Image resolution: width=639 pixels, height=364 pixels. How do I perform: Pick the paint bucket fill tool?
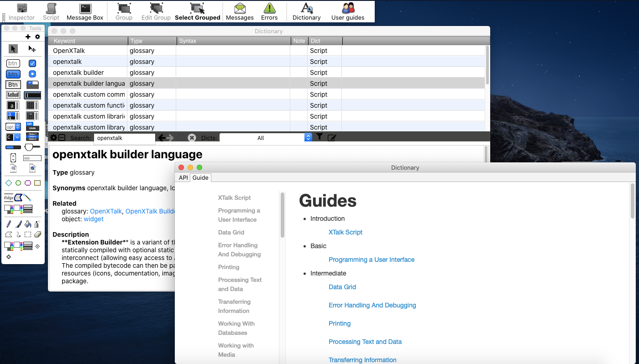pos(28,224)
